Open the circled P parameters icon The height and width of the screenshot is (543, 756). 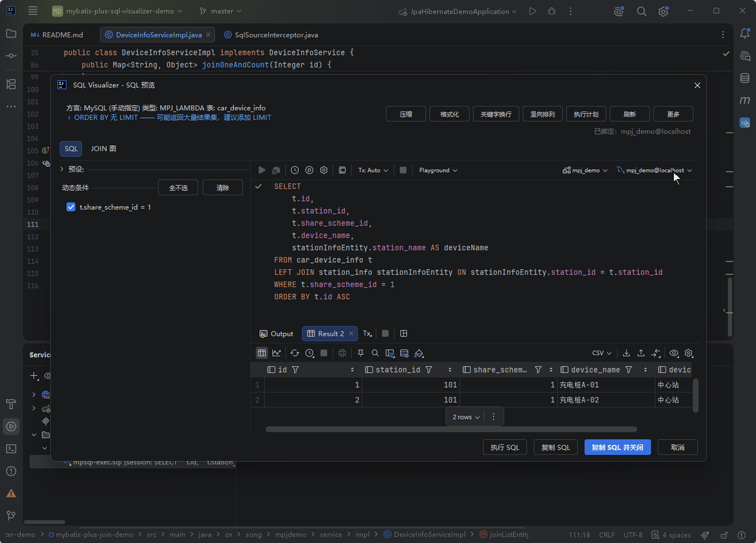pyautogui.click(x=309, y=170)
